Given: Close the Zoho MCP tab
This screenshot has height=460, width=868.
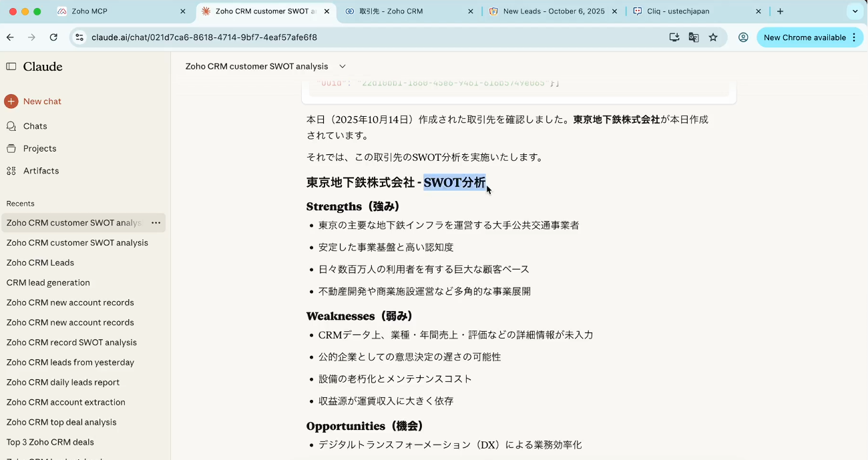Looking at the screenshot, I should [x=183, y=11].
